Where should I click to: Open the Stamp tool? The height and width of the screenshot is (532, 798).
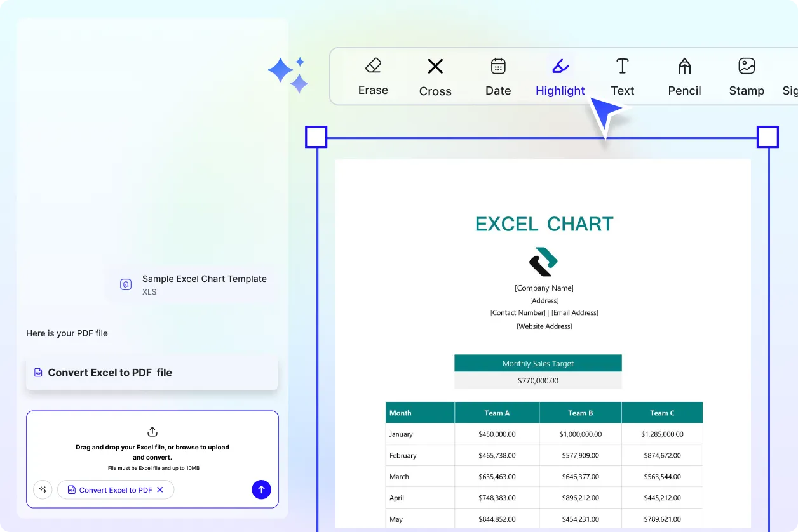746,75
